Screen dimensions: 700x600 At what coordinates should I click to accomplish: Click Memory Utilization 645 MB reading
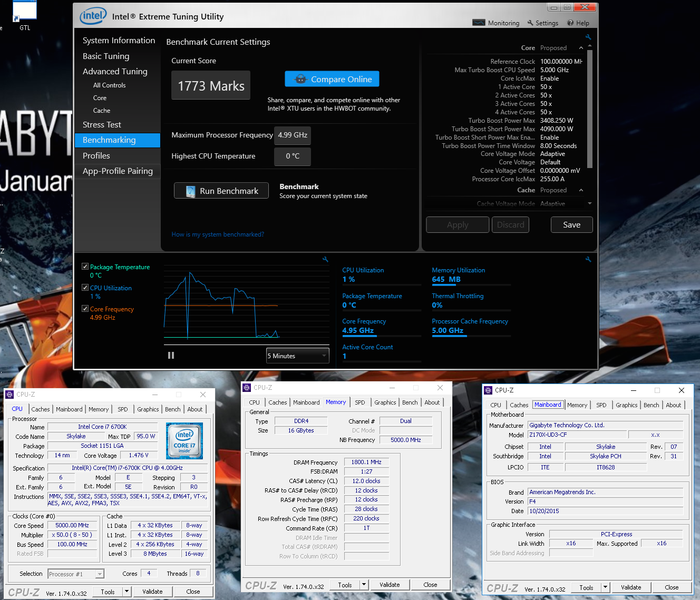point(446,279)
